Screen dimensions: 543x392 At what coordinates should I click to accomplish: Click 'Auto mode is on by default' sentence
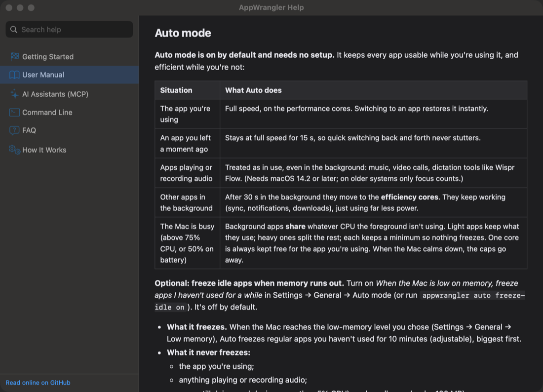click(x=244, y=55)
